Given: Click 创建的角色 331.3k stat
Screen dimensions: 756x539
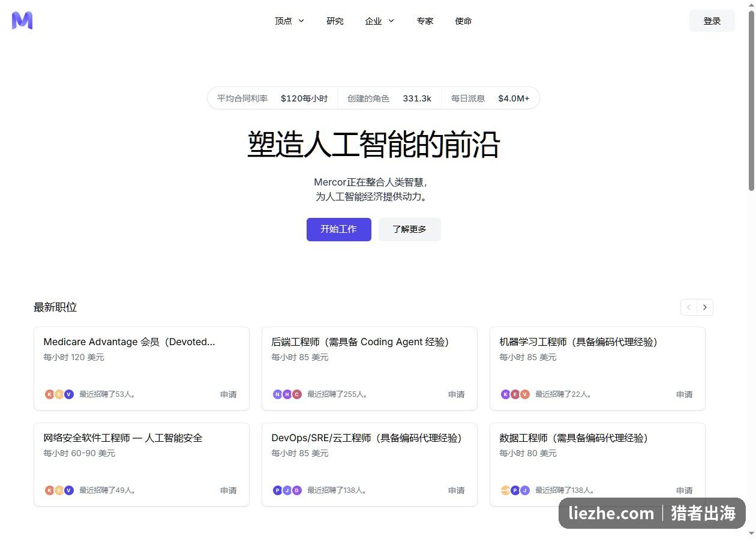Looking at the screenshot, I should (389, 98).
